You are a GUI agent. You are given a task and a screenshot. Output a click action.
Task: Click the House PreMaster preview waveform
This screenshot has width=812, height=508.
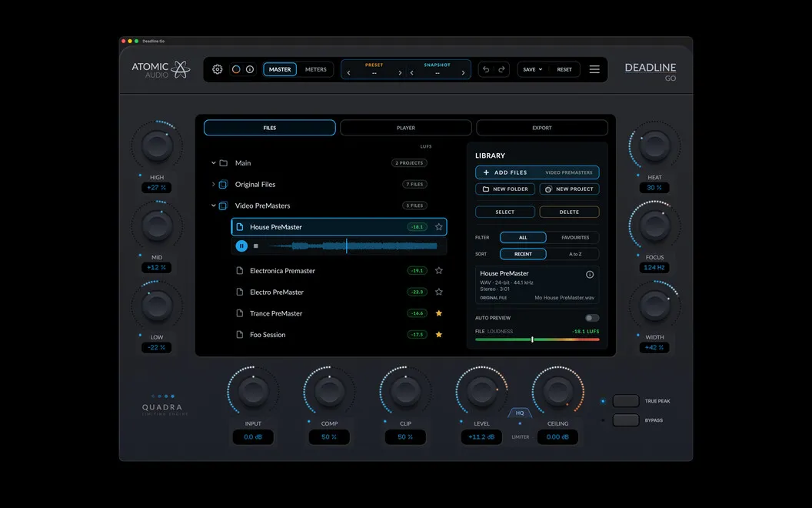[x=353, y=246]
